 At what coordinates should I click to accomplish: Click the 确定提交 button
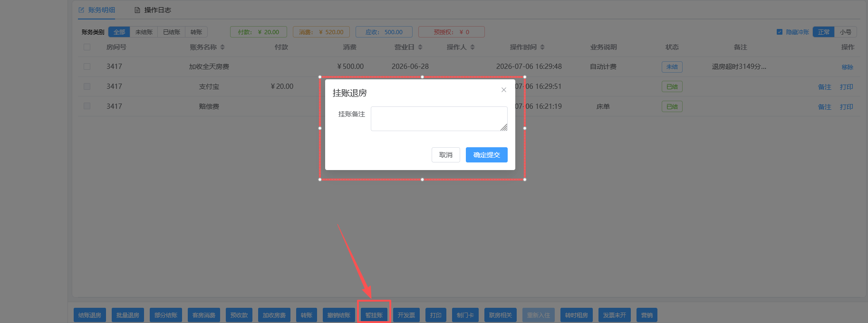[487, 155]
